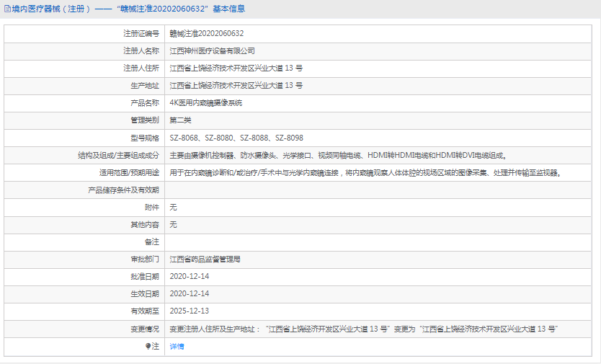Image resolution: width=601 pixels, height=364 pixels.
Task: Click the 有效期至 row label
Action: [x=145, y=311]
